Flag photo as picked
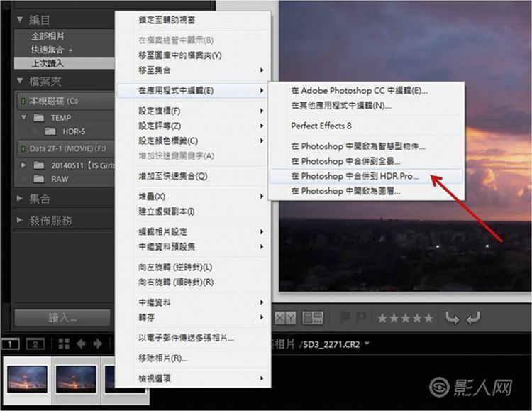 coord(345,317)
